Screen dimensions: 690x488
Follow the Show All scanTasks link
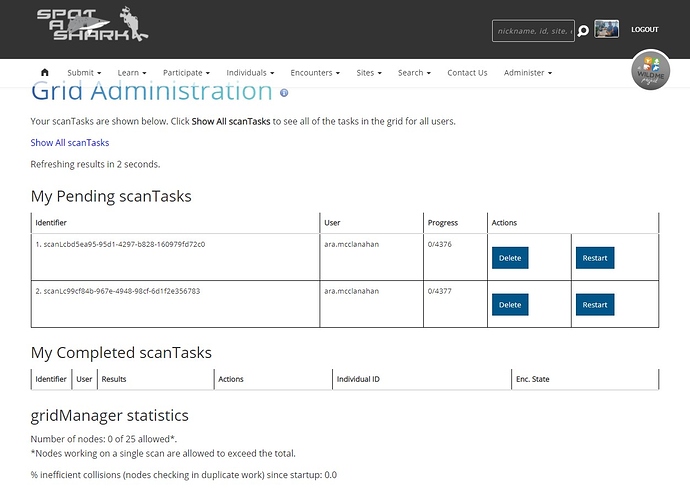[70, 143]
